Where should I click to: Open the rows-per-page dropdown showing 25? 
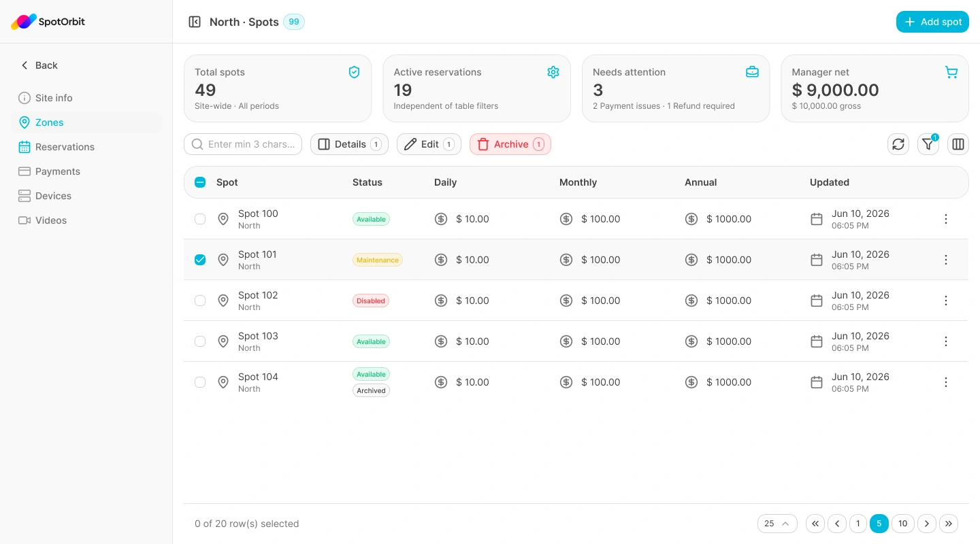click(x=777, y=524)
